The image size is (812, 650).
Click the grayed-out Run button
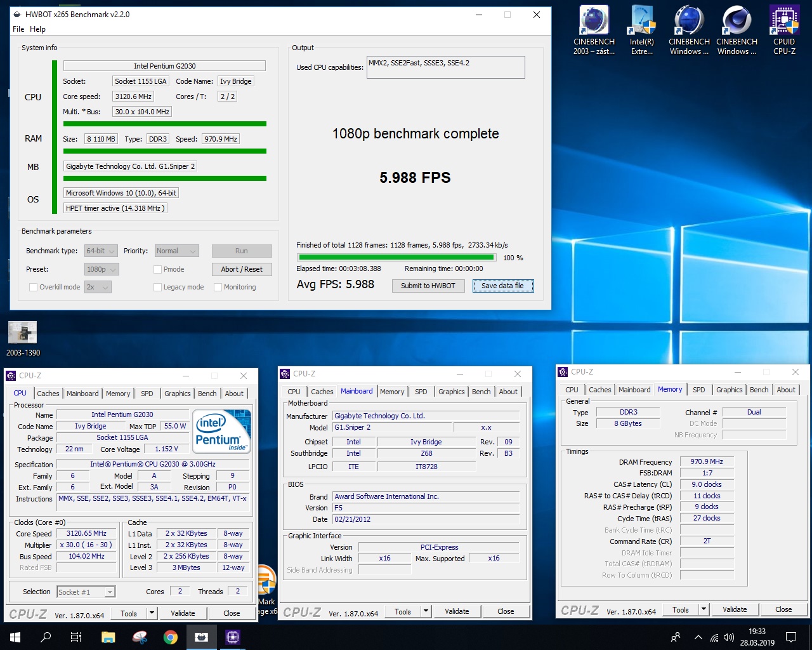click(242, 251)
